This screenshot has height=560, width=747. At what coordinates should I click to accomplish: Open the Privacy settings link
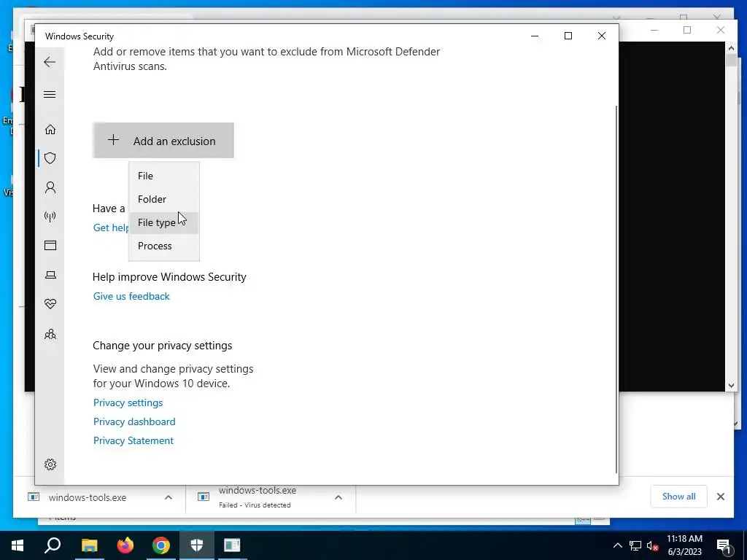click(x=128, y=402)
